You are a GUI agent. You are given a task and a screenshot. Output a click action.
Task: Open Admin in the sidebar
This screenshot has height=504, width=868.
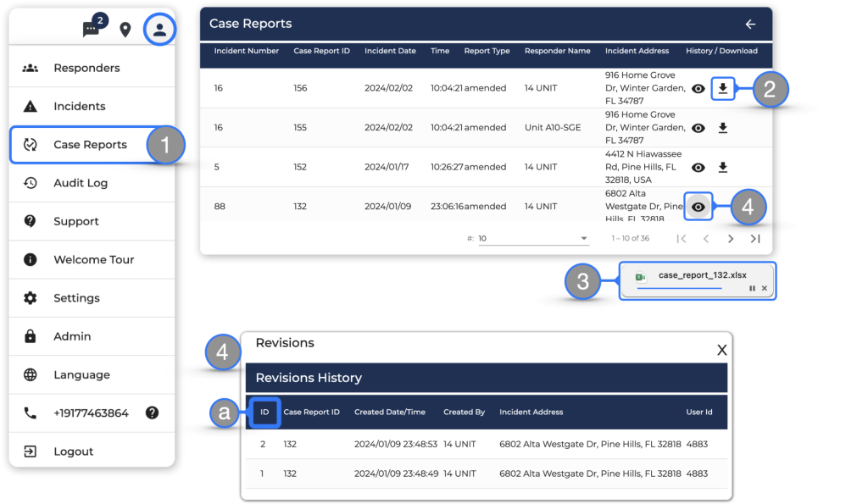tap(92, 336)
